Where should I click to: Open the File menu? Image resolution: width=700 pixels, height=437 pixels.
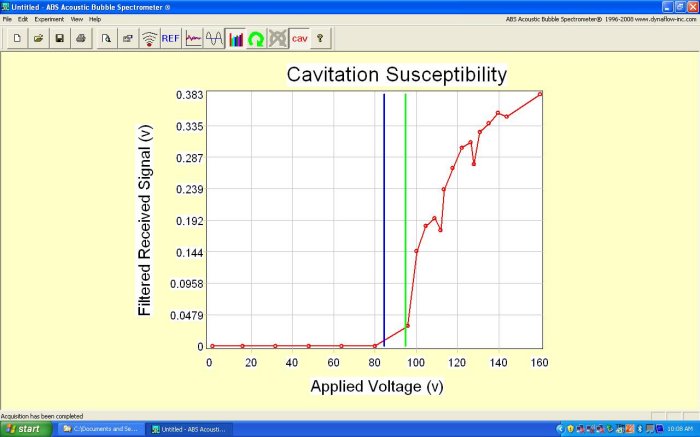(x=8, y=19)
